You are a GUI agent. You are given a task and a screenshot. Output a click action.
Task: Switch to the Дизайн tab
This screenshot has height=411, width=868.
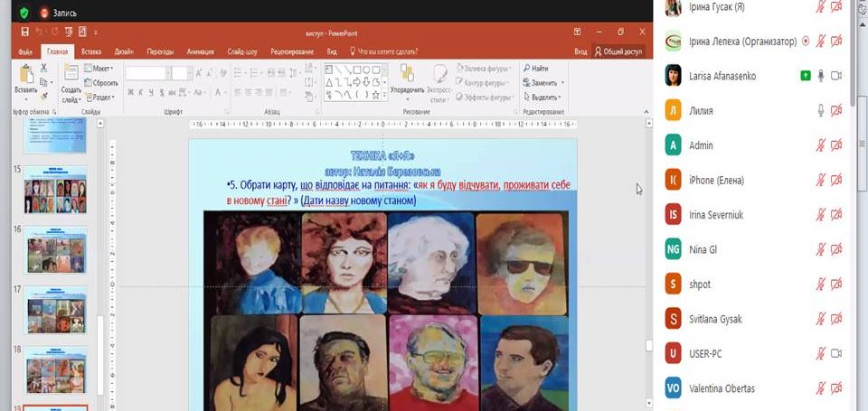(x=124, y=52)
